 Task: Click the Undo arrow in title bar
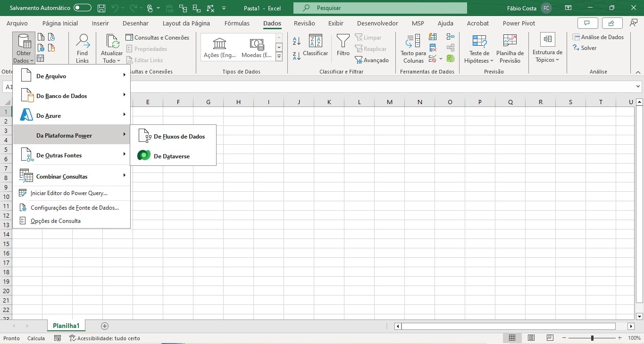click(x=115, y=8)
